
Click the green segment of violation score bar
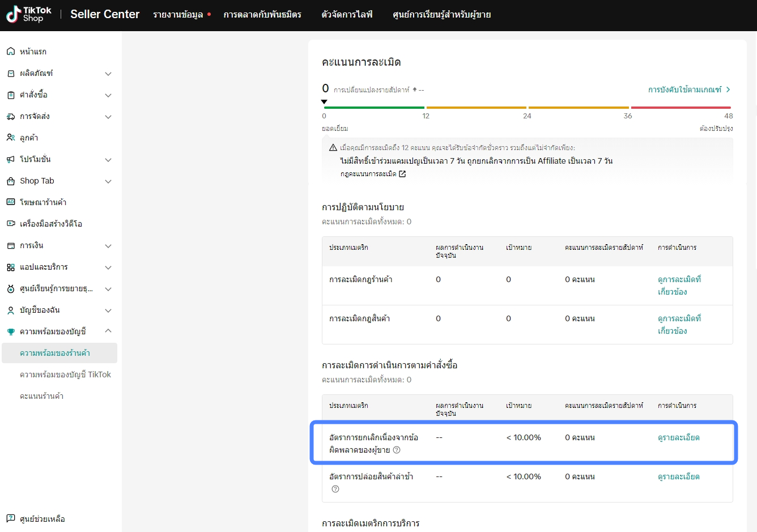pyautogui.click(x=374, y=107)
